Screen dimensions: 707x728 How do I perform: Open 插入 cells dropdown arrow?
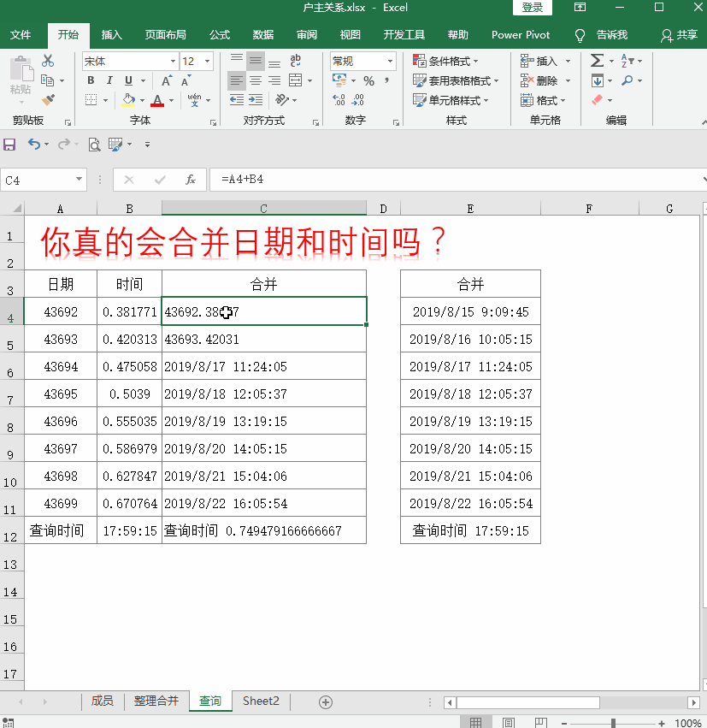pyautogui.click(x=568, y=61)
